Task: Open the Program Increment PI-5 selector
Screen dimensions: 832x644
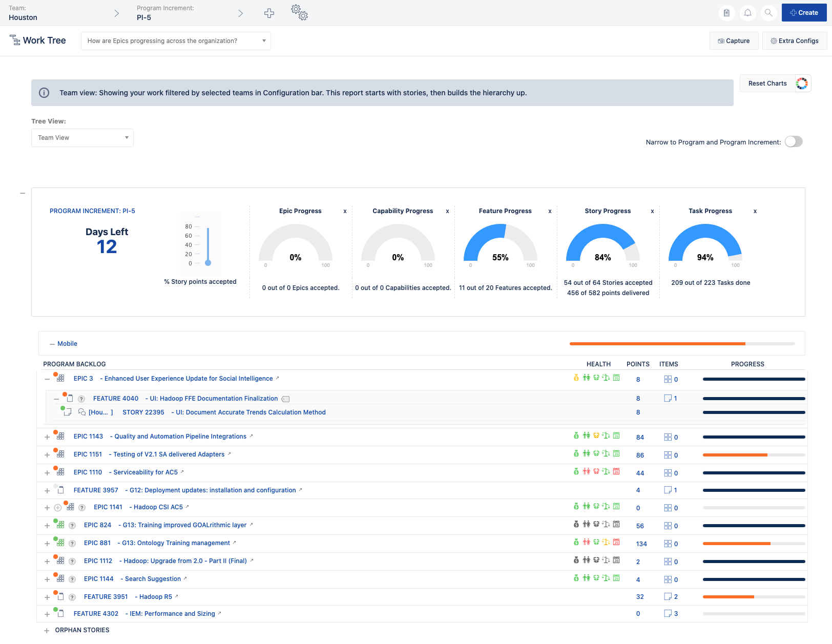Action: (190, 13)
